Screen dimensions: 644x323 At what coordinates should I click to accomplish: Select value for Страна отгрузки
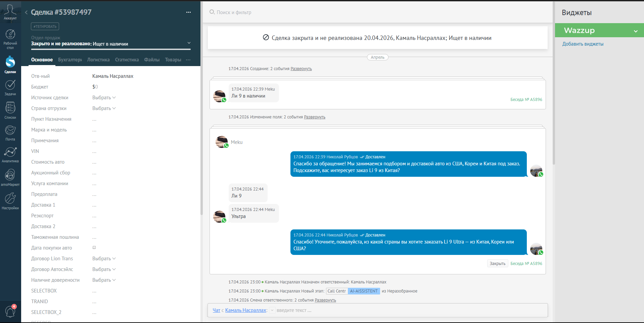click(x=104, y=108)
